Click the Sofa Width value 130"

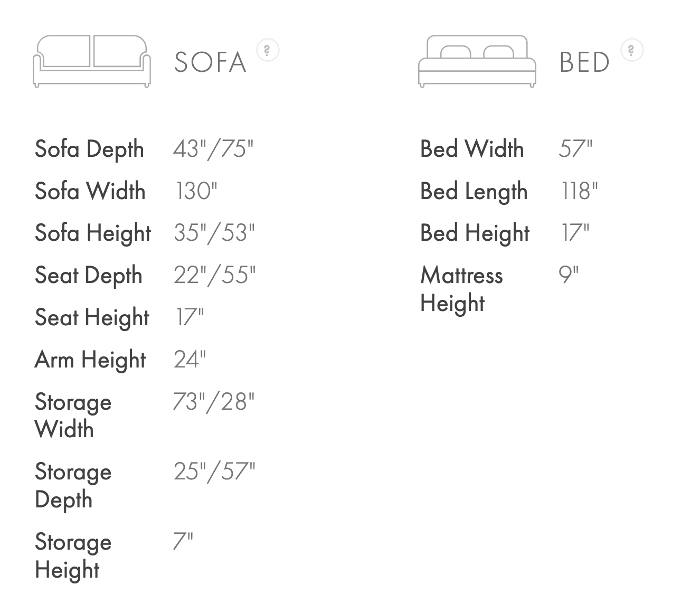tap(196, 191)
